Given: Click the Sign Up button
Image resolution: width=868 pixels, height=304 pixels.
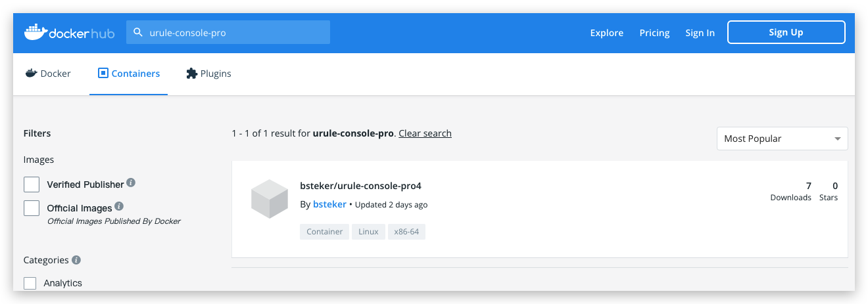Looking at the screenshot, I should 786,32.
